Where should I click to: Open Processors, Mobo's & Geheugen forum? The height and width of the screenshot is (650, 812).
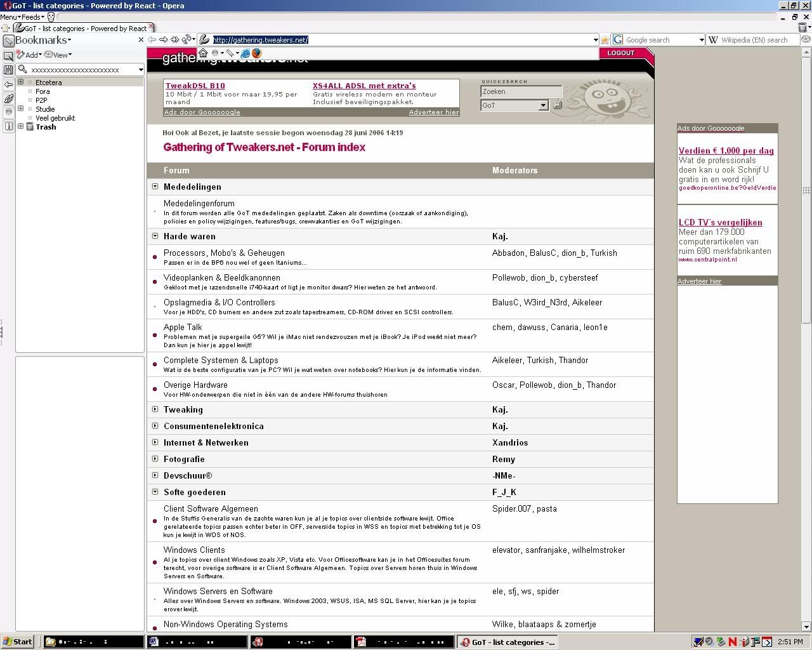[x=224, y=253]
